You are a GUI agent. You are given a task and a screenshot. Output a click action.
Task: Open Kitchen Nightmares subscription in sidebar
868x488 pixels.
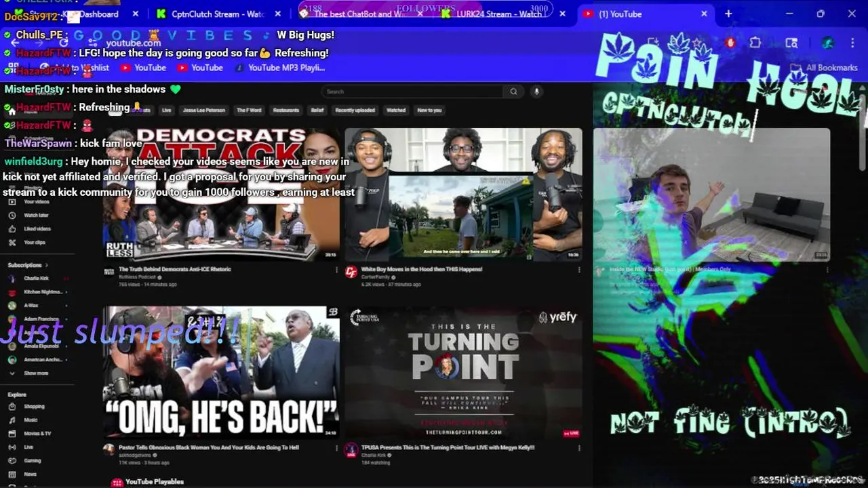tap(37, 292)
